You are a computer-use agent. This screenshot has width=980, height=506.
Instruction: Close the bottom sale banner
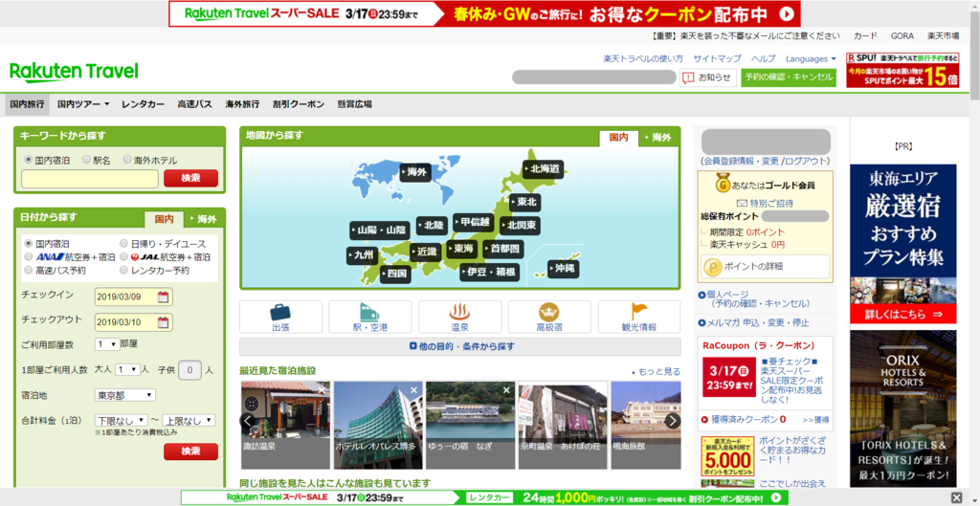tap(956, 497)
